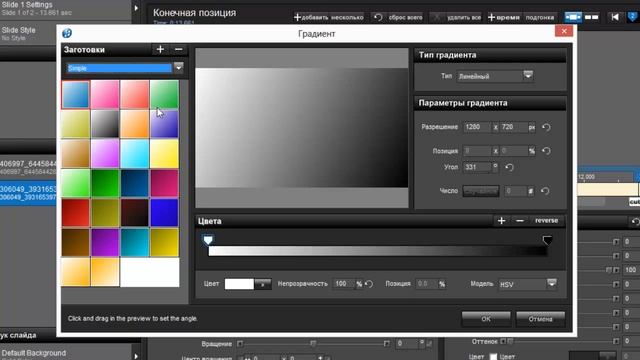Add a color stop in Цвета panel
Viewport: 640px width, 360px height.
(502, 221)
